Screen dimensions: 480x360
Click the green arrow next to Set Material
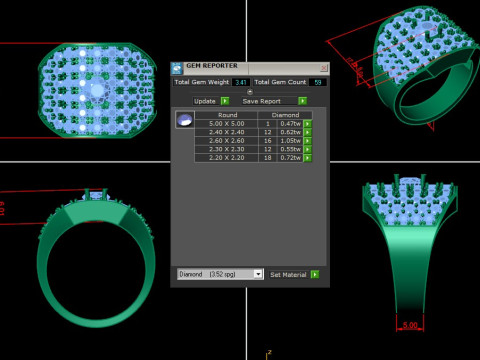click(x=315, y=274)
